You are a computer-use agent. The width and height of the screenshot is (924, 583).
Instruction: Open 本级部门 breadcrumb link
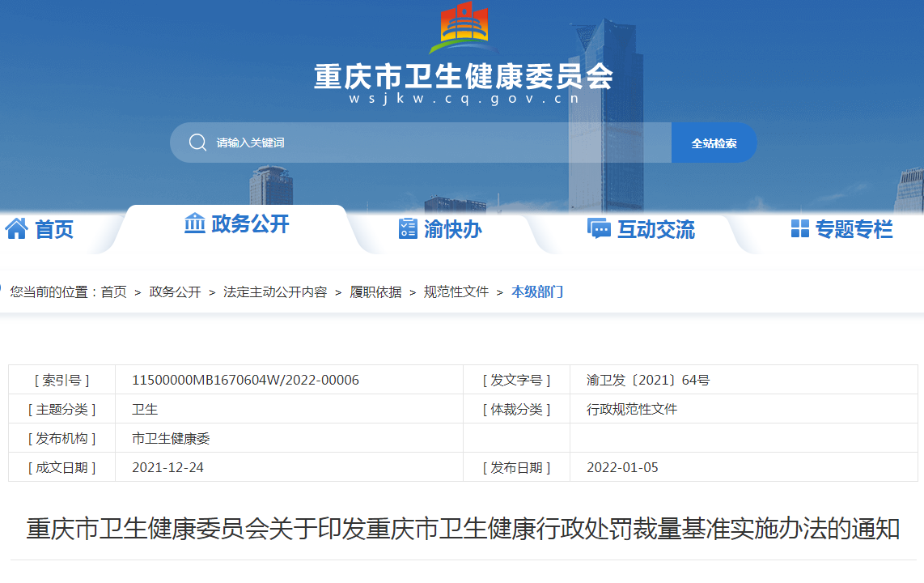click(x=536, y=291)
